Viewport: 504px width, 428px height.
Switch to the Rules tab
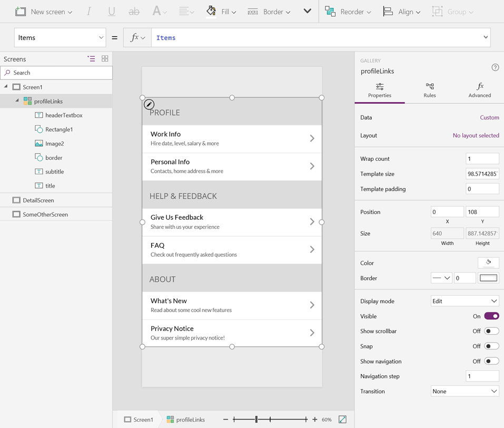pyautogui.click(x=430, y=90)
